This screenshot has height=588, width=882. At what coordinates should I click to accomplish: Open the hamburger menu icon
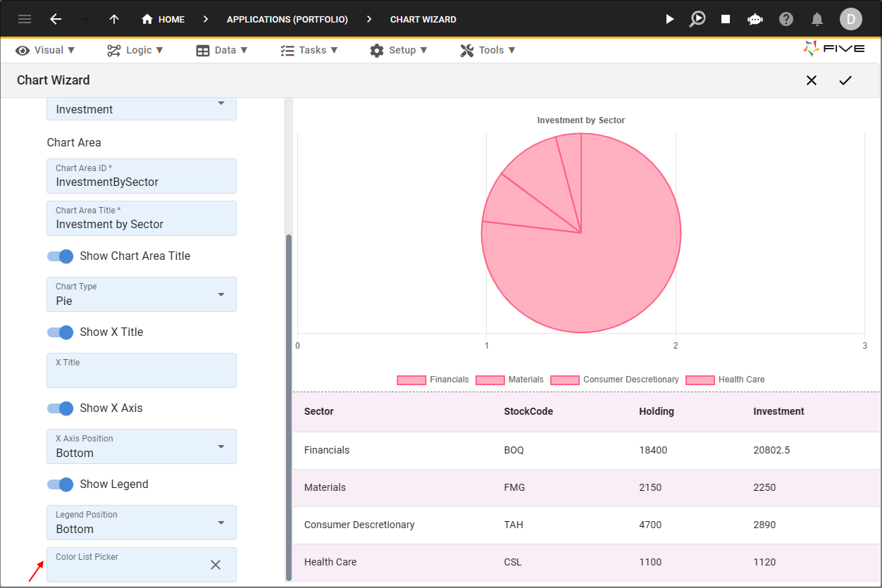point(25,19)
